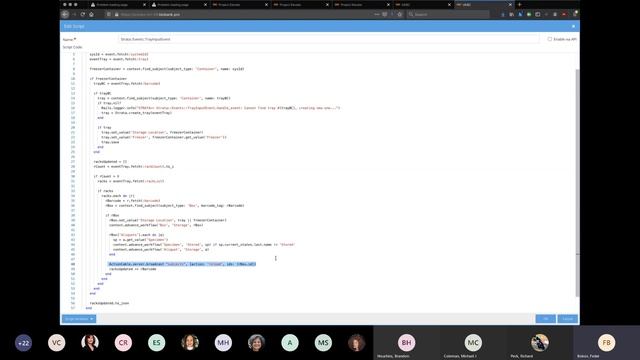Viewport: 640px width, 360px height.
Task: Open the browser hamburger menu icon
Action: (x=575, y=14)
